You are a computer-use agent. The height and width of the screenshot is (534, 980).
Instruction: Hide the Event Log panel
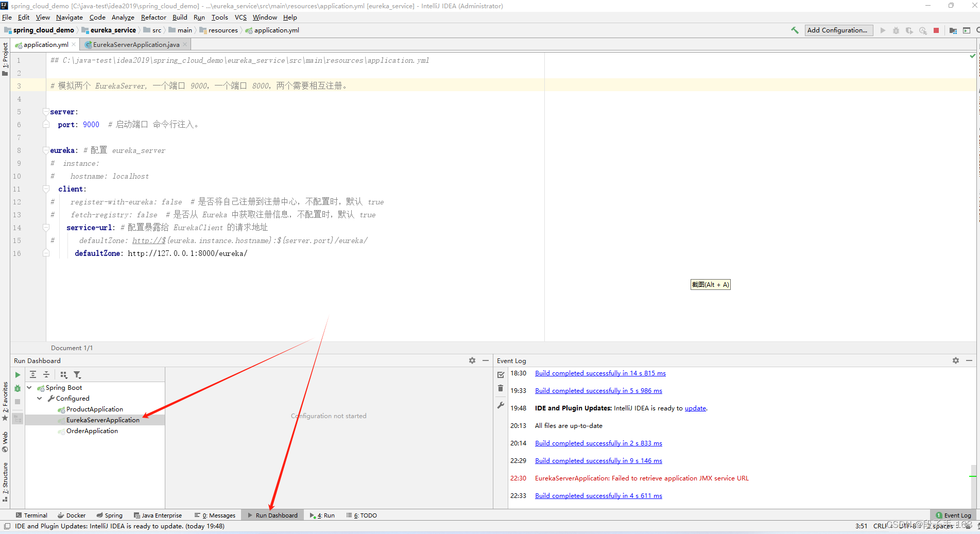[x=969, y=360]
